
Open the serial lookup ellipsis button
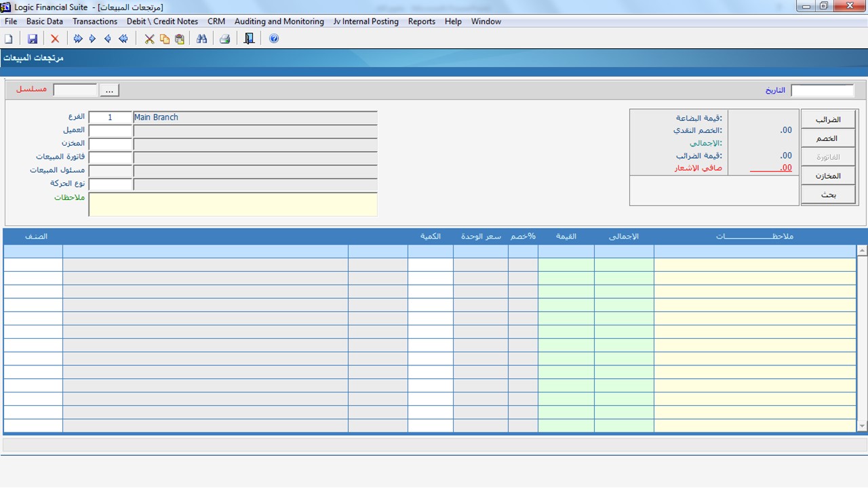pyautogui.click(x=109, y=90)
